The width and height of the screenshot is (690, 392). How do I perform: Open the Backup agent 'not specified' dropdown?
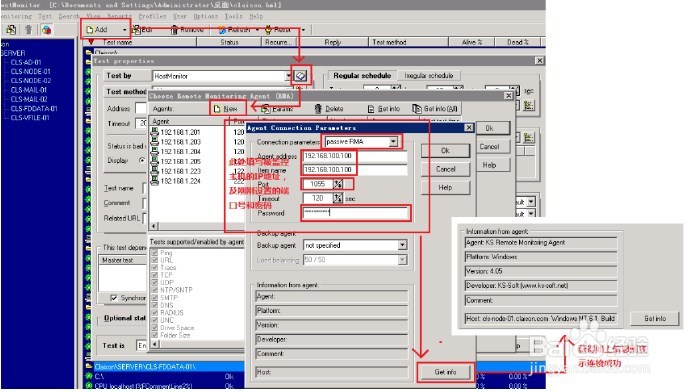coord(402,245)
